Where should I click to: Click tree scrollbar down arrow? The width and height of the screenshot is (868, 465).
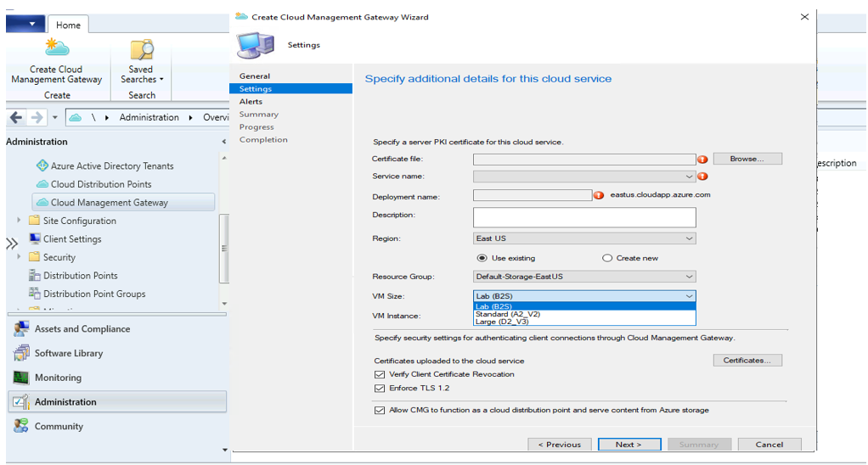pos(224,303)
